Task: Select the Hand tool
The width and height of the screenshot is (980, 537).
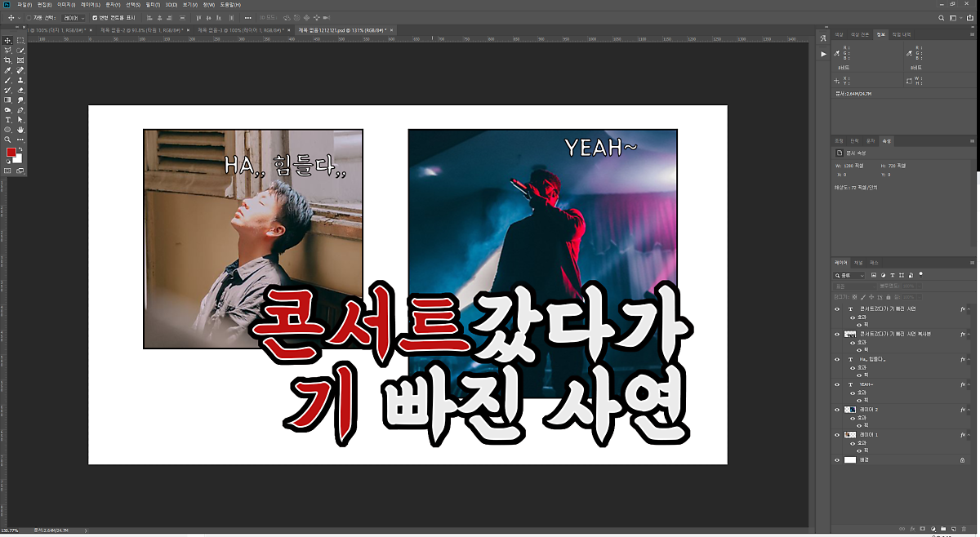Action: click(20, 130)
